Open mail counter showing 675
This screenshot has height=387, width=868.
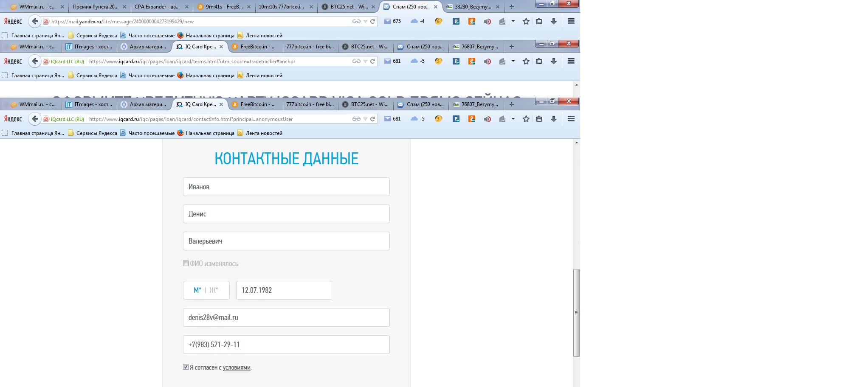392,21
